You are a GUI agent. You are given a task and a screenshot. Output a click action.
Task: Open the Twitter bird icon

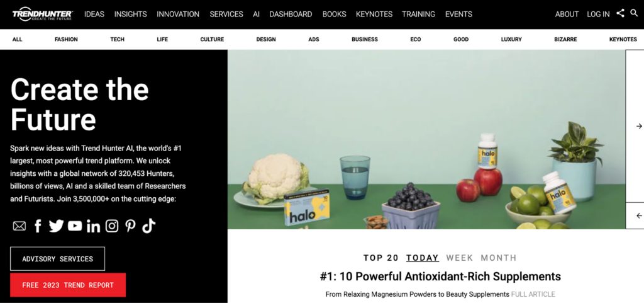click(x=56, y=226)
